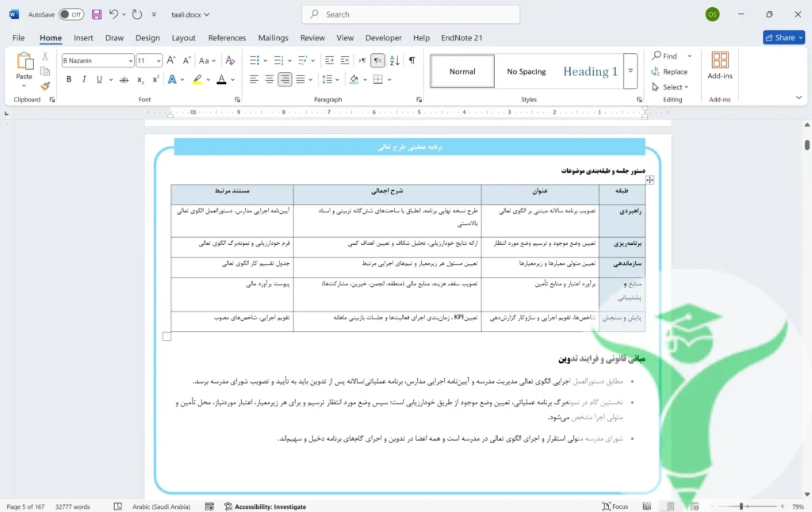
Task: Toggle AutoSave switch off/on
Action: click(71, 14)
